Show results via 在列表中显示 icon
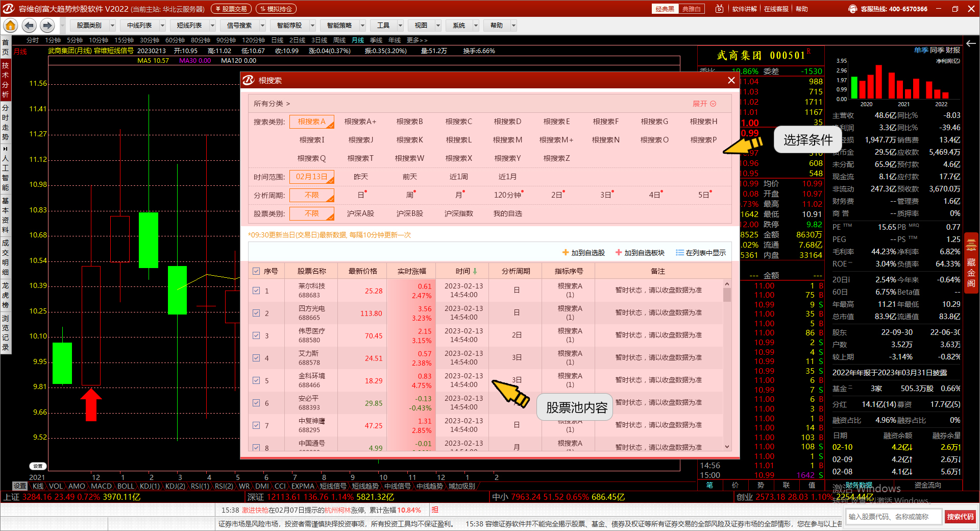Screen dimensions: 980x531 point(679,252)
